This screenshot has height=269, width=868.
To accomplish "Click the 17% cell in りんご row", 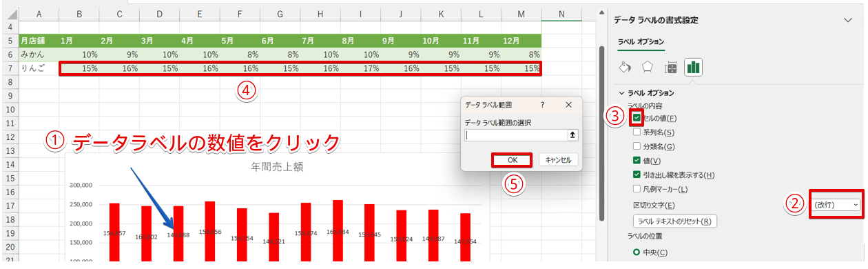I will (x=360, y=68).
